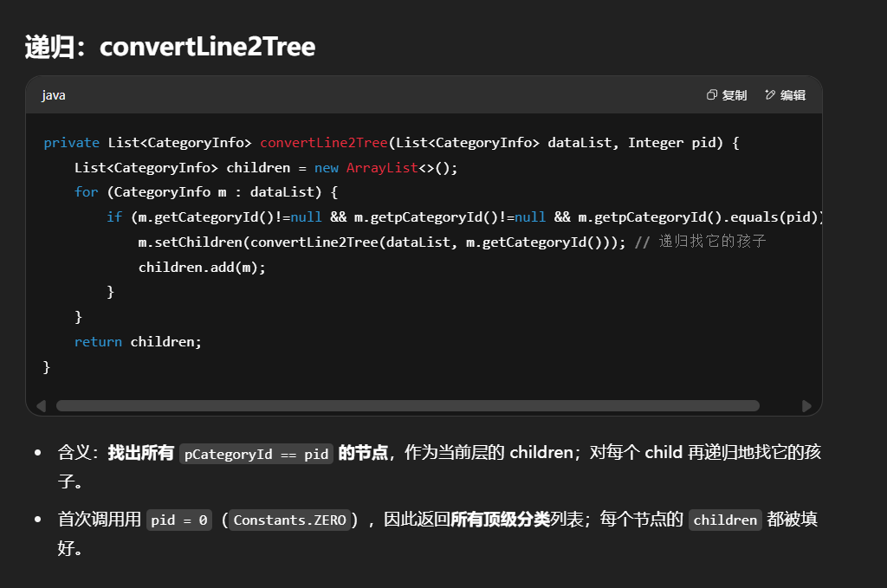The image size is (887, 588).
Task: Click the for keyword in the loop line
Action: click(86, 192)
